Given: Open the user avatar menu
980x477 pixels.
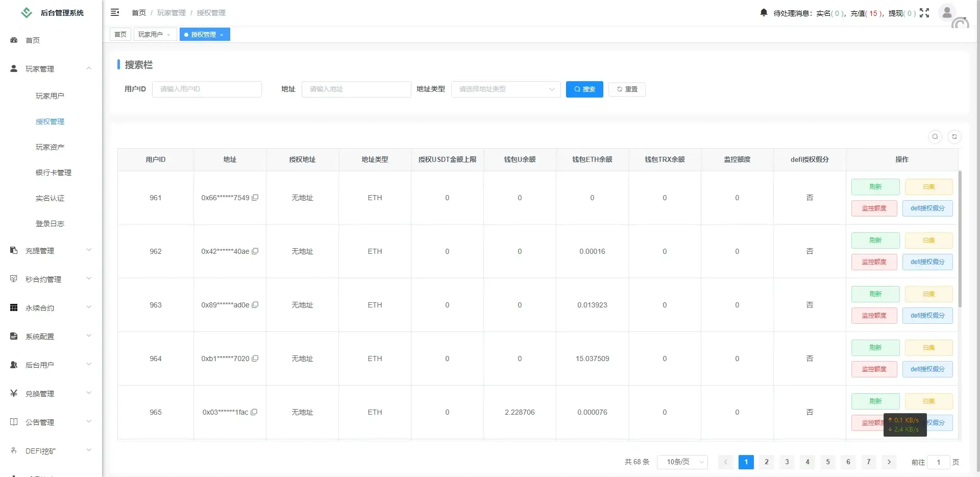Looking at the screenshot, I should tap(947, 13).
